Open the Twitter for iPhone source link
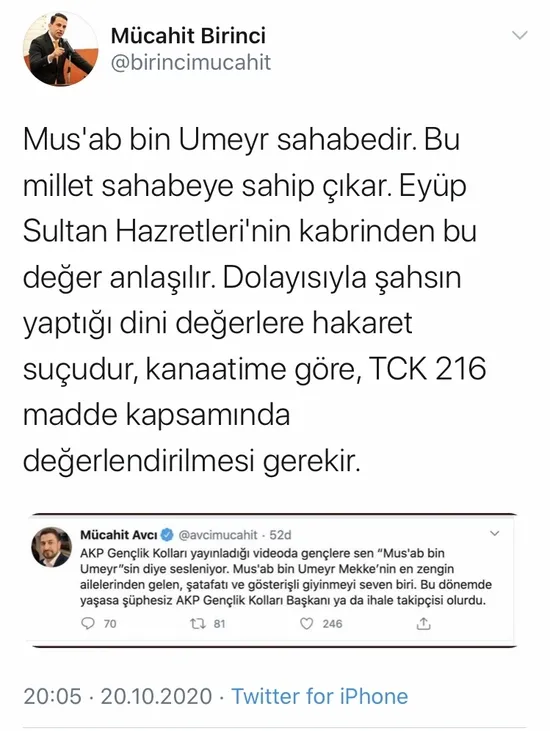 tap(320, 697)
